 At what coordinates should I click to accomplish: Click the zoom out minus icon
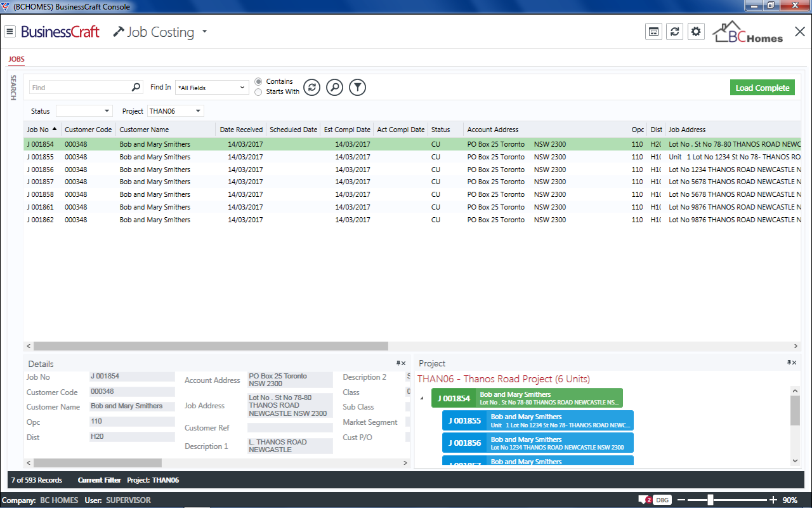pos(681,500)
